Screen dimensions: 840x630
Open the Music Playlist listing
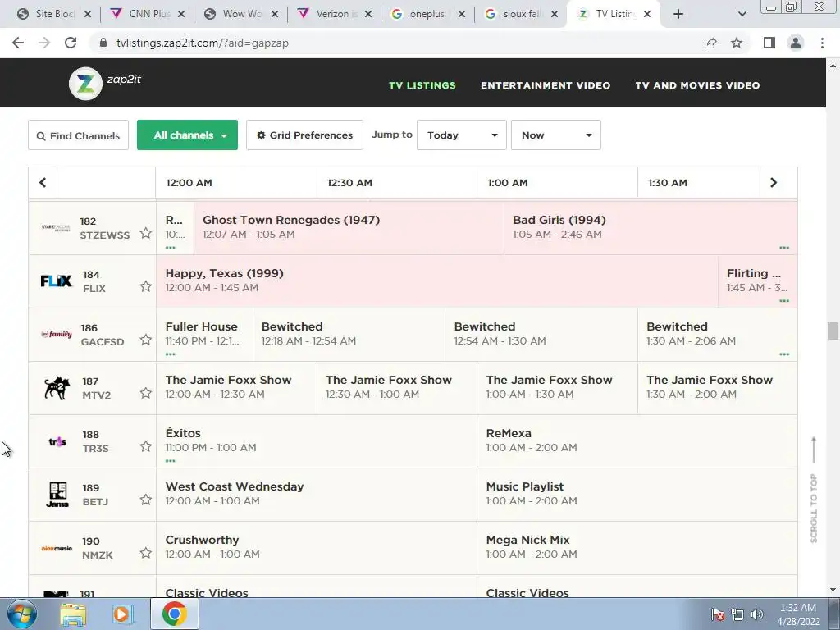[x=637, y=494]
